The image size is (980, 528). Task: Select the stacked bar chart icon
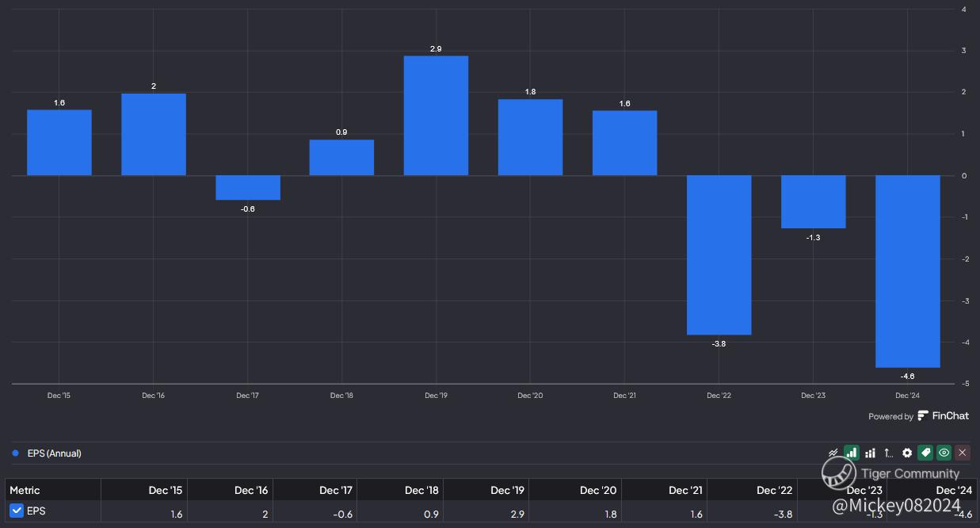click(x=870, y=453)
